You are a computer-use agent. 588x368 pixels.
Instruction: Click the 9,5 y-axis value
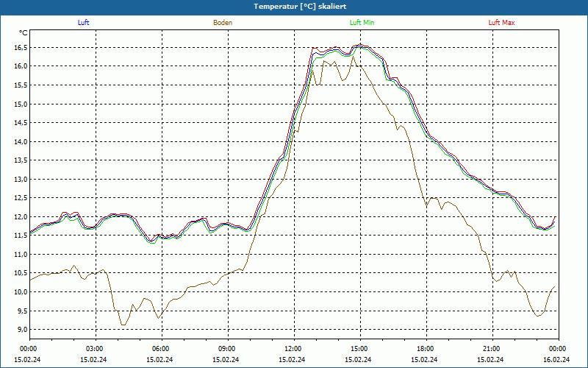[x=23, y=311]
